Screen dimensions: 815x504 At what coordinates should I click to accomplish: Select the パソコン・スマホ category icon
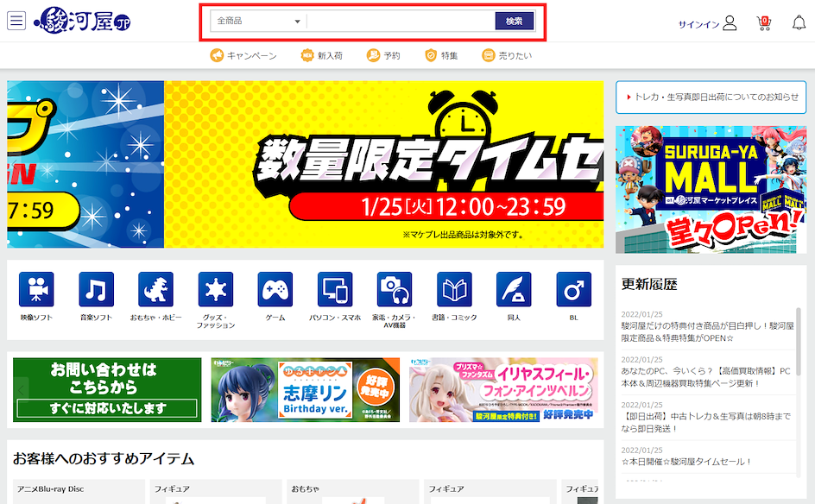point(335,289)
